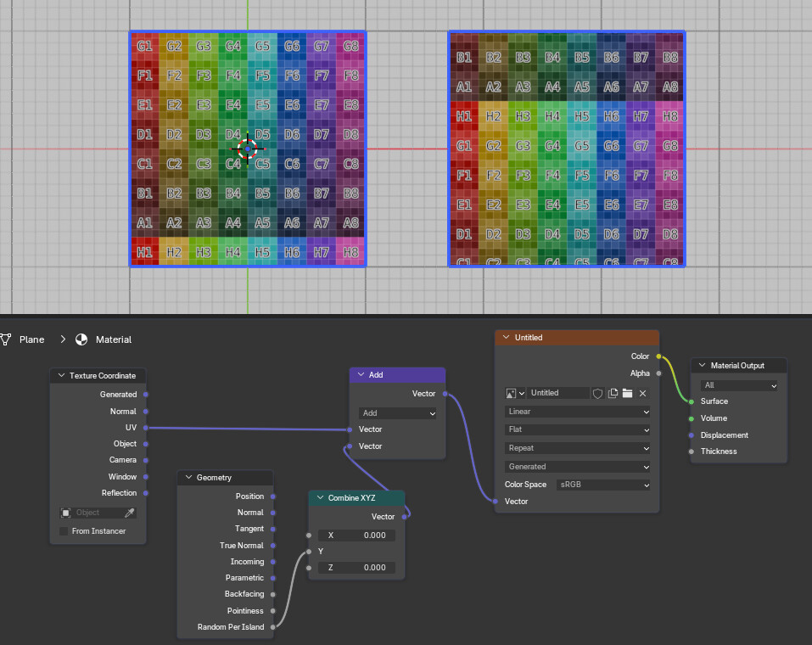Collapse the Geometry node

coord(188,477)
